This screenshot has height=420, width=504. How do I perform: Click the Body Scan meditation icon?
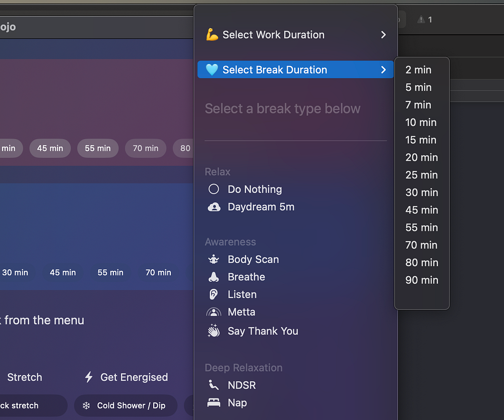(x=214, y=259)
